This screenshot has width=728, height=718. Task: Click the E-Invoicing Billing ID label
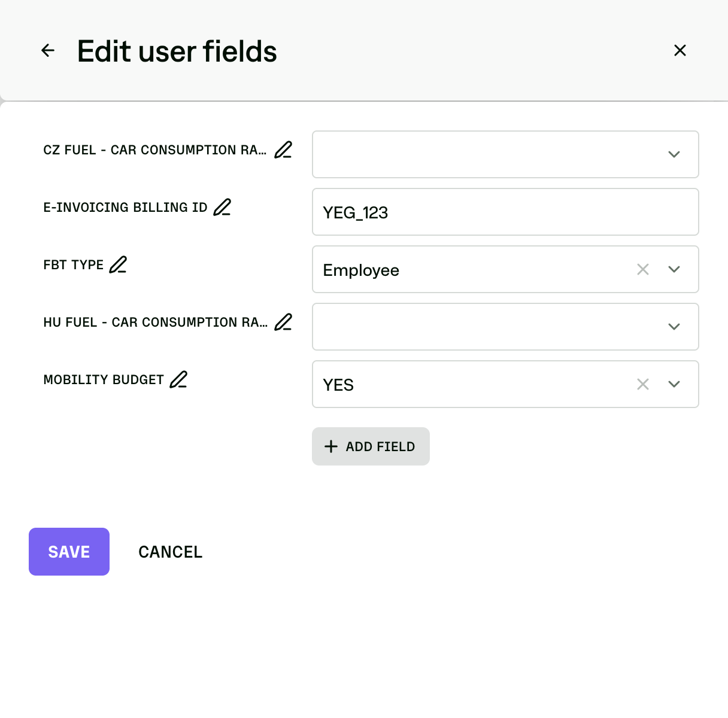[125, 207]
